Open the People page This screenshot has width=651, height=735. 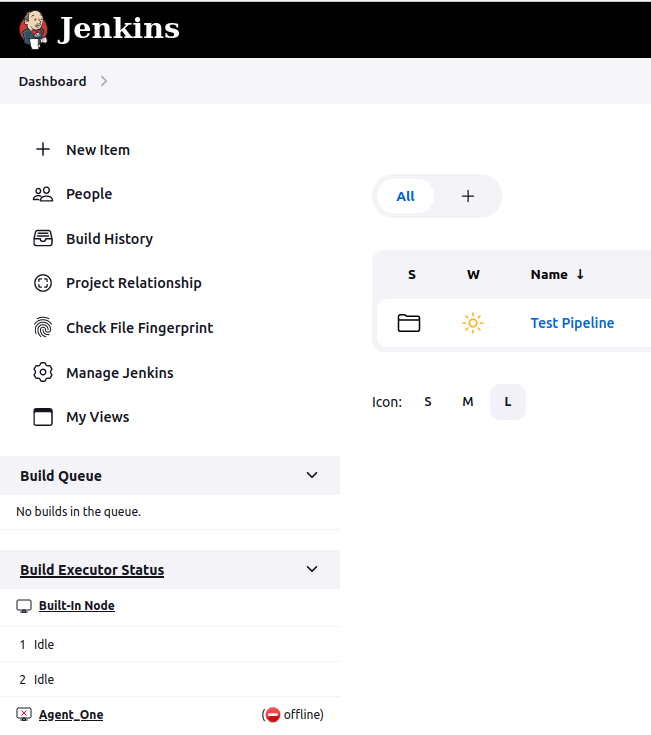pos(89,194)
